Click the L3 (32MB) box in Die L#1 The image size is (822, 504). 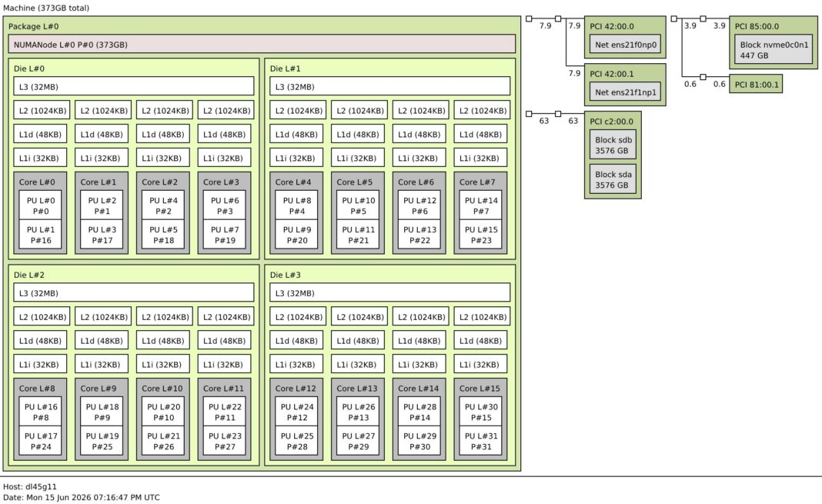point(389,86)
